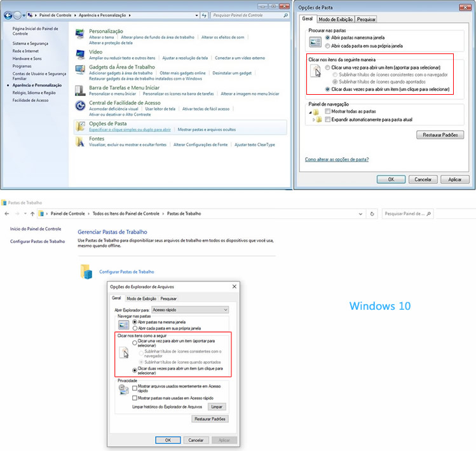Open the Vídeo monitor icon
Viewport: 476px width, 451px height.
(80, 55)
